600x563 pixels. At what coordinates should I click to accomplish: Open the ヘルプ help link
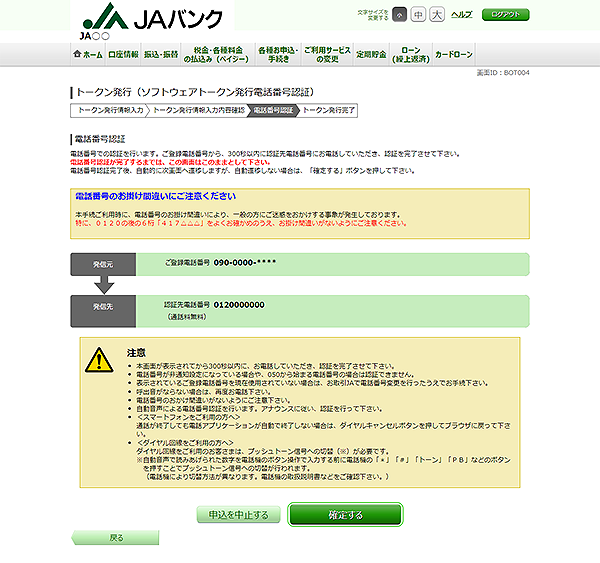tap(461, 15)
